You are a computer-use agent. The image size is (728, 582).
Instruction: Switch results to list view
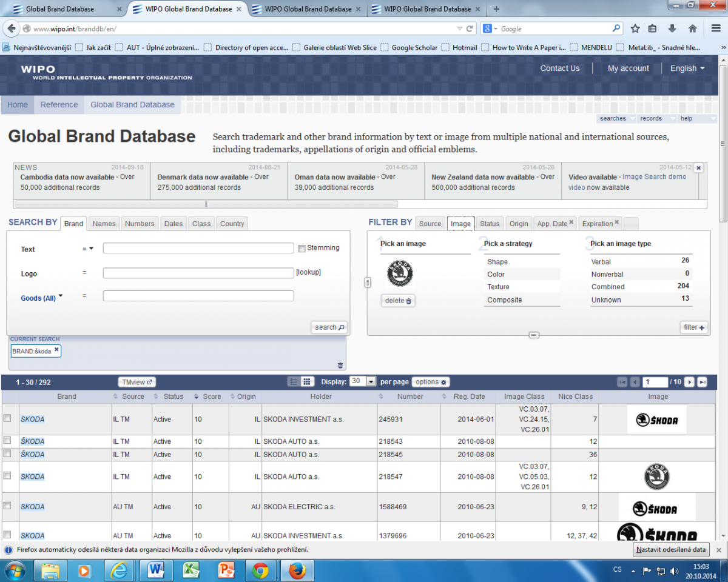coord(294,382)
